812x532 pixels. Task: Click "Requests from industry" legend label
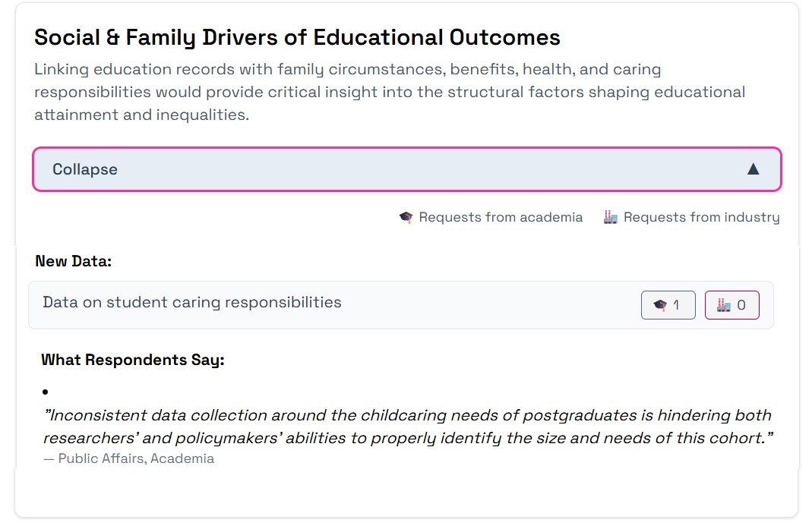point(701,217)
